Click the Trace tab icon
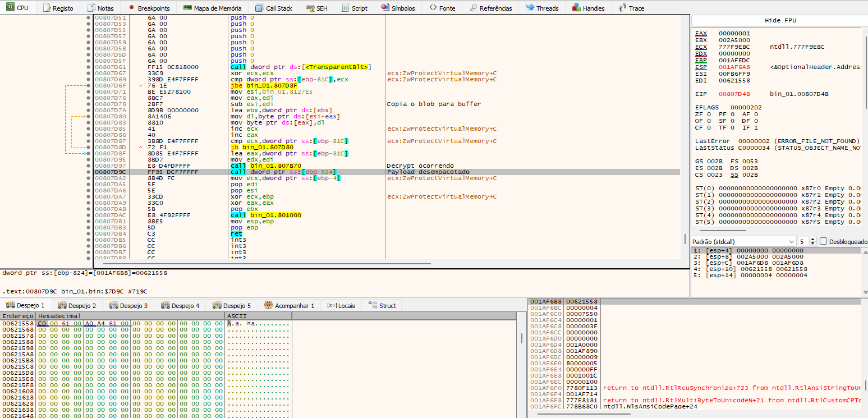868x418 pixels. click(622, 8)
